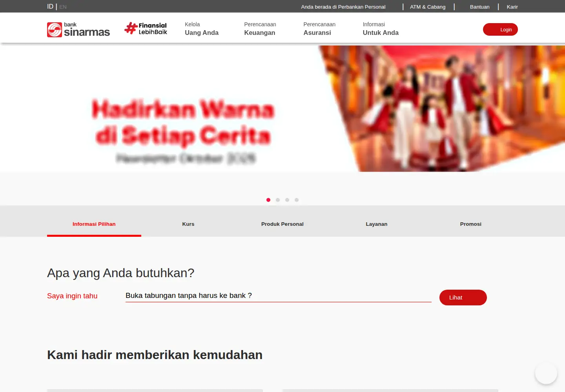Expand the Perencanaan Asuransi menu
This screenshot has height=392, width=565.
coord(319,29)
